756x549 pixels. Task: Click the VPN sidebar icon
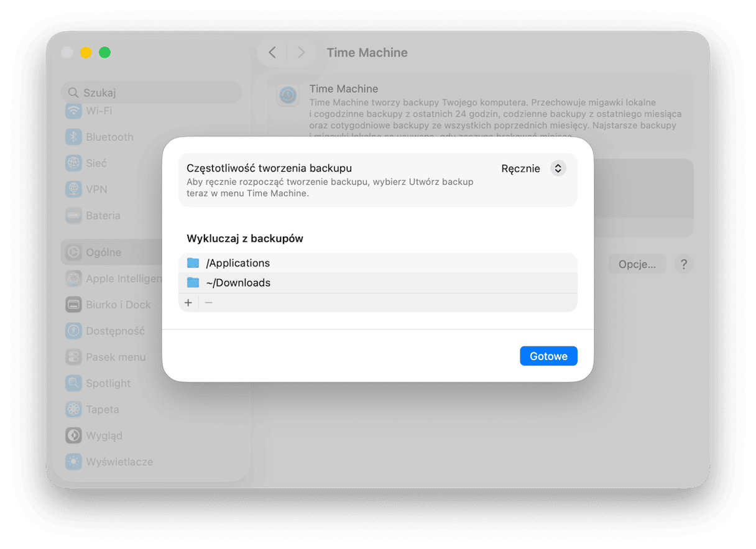click(74, 190)
